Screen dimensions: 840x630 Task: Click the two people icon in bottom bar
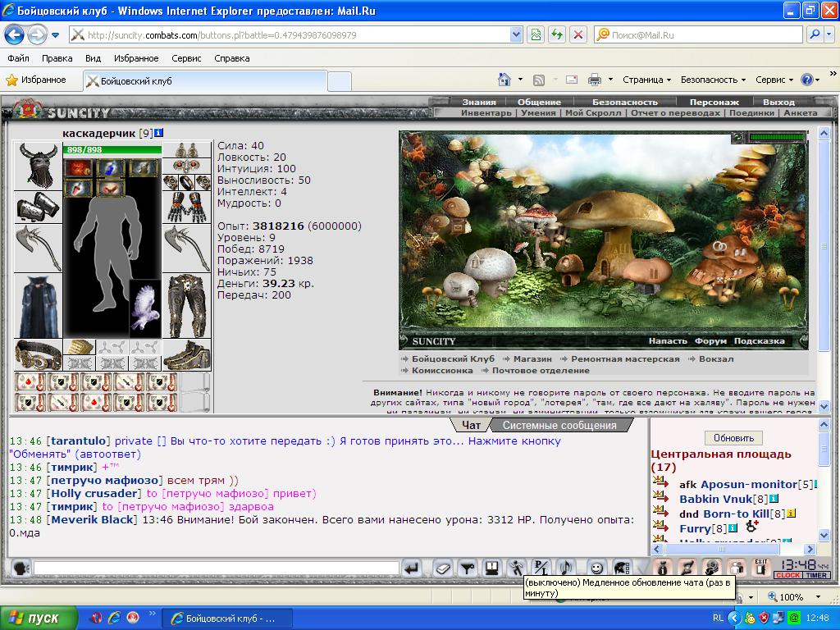[x=737, y=568]
